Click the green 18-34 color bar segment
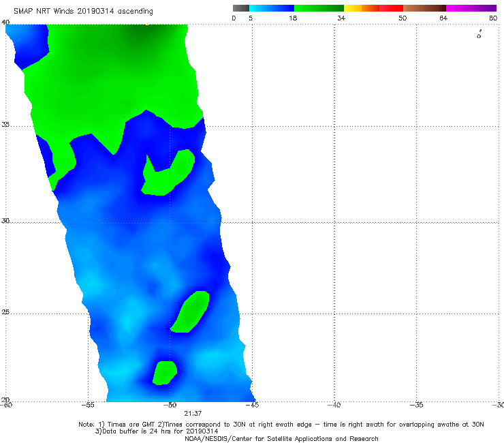 tap(319, 8)
